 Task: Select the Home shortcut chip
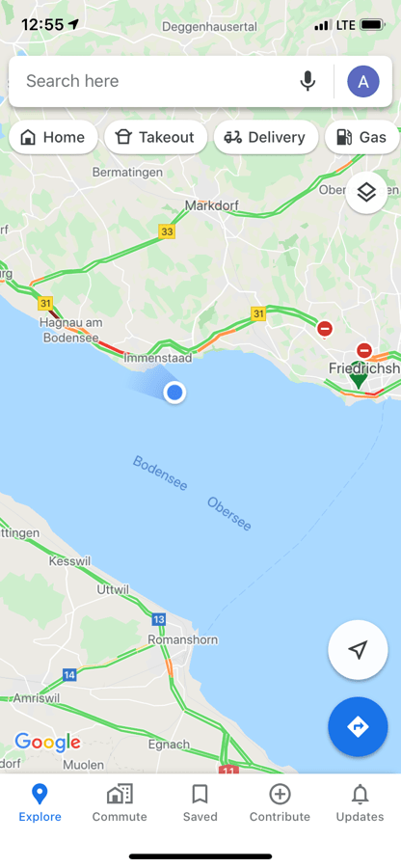[53, 137]
